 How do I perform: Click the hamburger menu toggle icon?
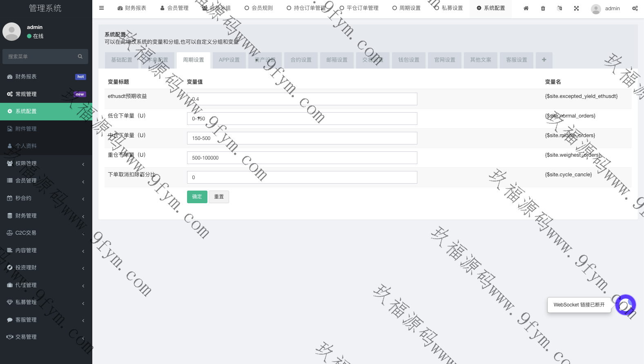tap(101, 8)
